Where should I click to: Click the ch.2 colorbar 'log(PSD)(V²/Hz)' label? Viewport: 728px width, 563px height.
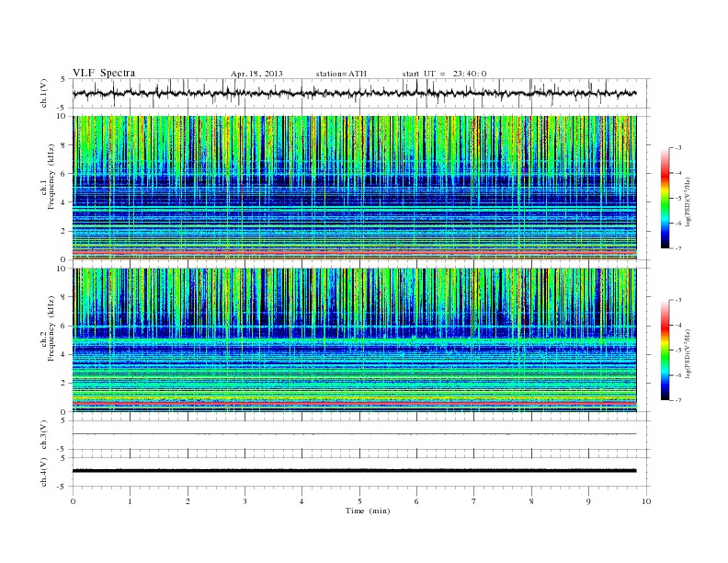(688, 354)
